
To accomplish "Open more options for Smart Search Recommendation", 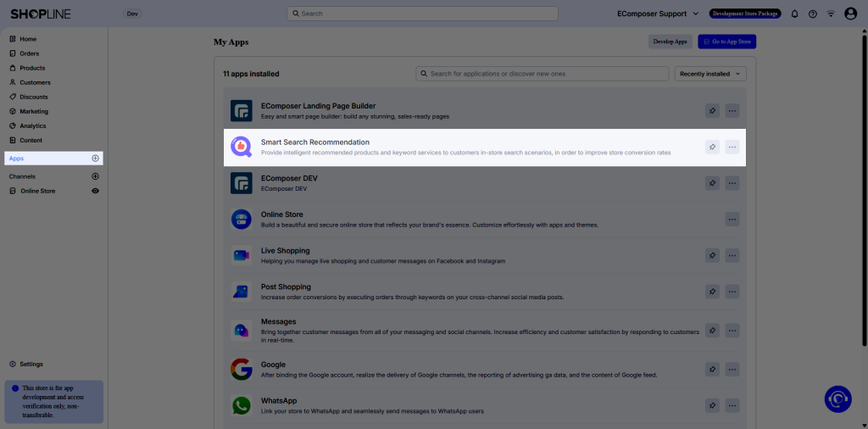I will point(732,148).
